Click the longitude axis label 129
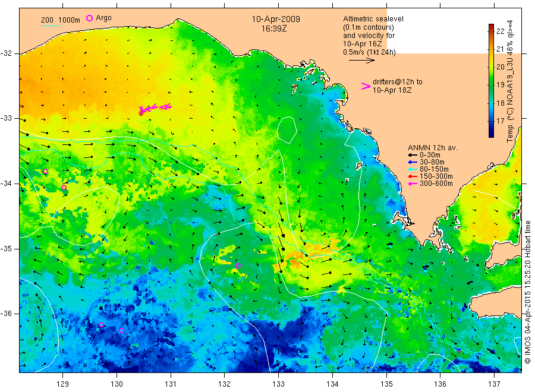 [63, 384]
